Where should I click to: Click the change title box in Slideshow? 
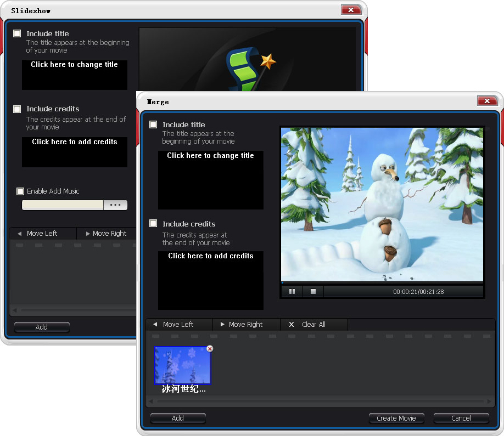click(75, 75)
